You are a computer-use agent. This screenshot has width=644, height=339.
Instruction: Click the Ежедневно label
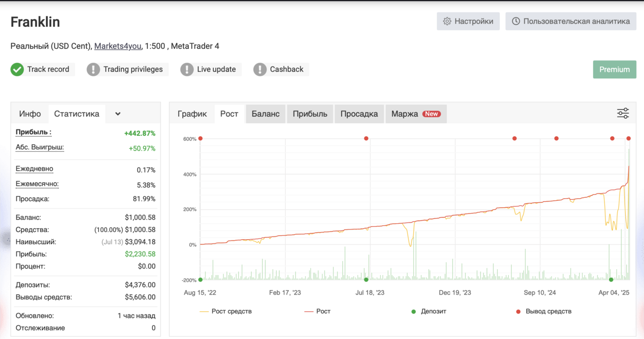[34, 169]
